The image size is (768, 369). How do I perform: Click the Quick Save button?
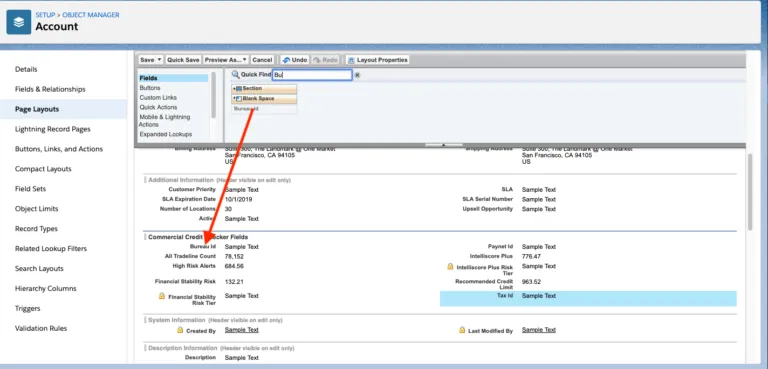coord(183,60)
